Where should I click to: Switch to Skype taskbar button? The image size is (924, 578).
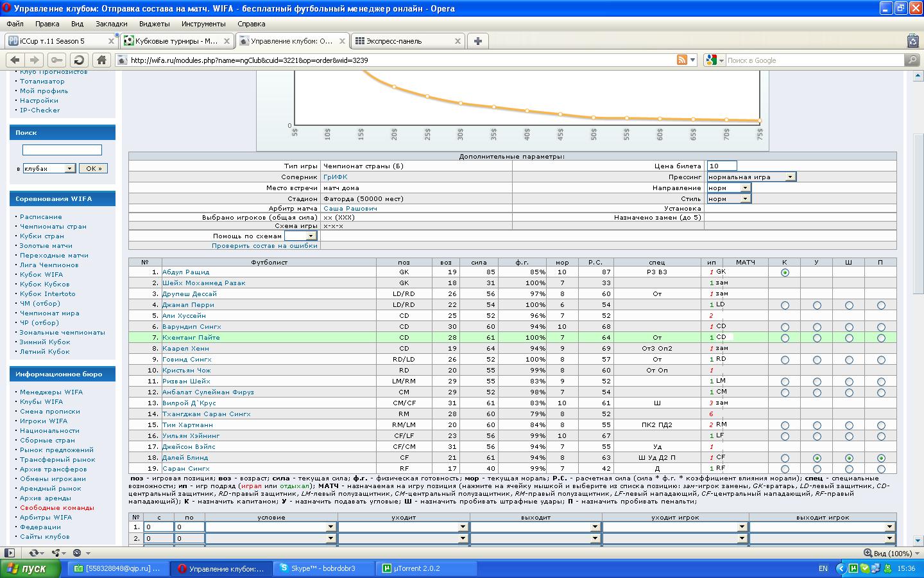[324, 568]
